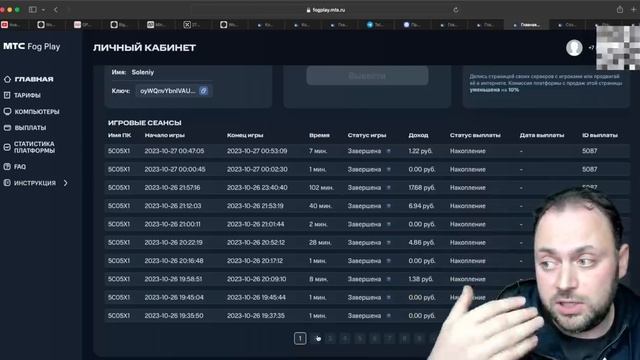Viewport: 640px width, 360px height.
Task: Toggle the browser sidebar icon
Action: coord(33,9)
